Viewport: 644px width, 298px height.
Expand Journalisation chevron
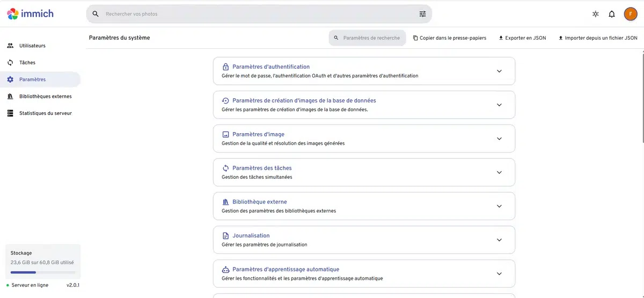click(x=499, y=240)
